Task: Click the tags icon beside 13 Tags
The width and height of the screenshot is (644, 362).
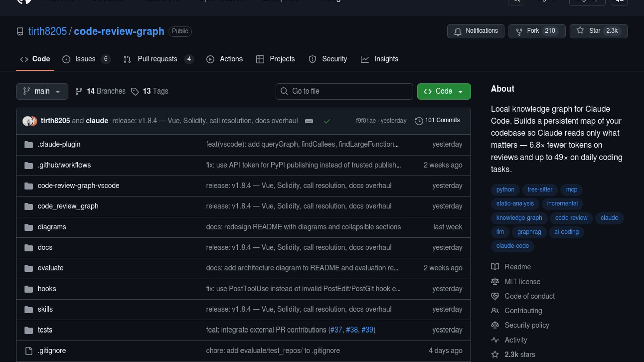Action: click(135, 92)
